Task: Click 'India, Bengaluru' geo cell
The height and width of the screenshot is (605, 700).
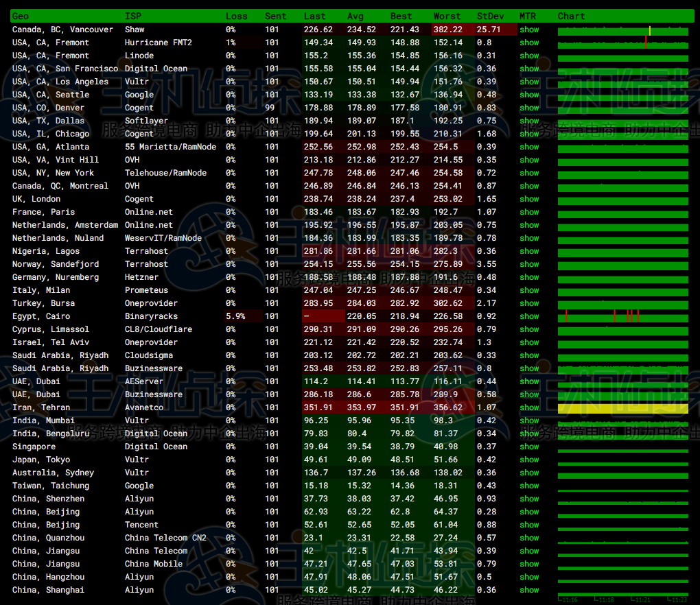Action: coord(51,434)
